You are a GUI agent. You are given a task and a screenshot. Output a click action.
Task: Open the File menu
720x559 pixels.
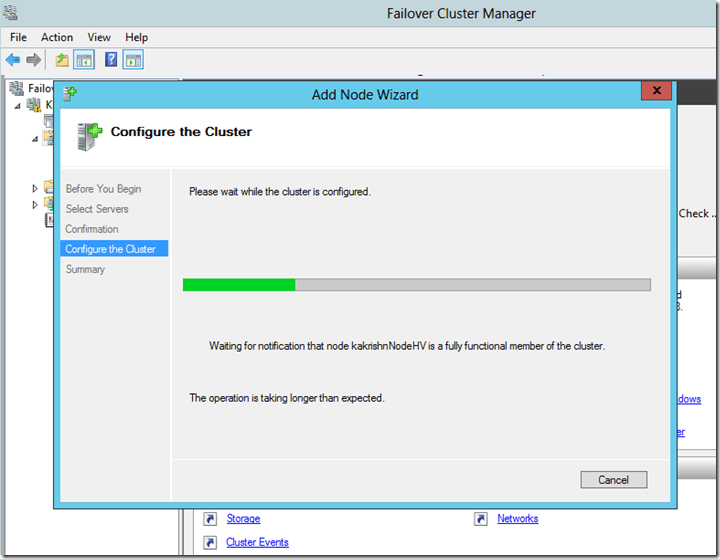tap(18, 37)
